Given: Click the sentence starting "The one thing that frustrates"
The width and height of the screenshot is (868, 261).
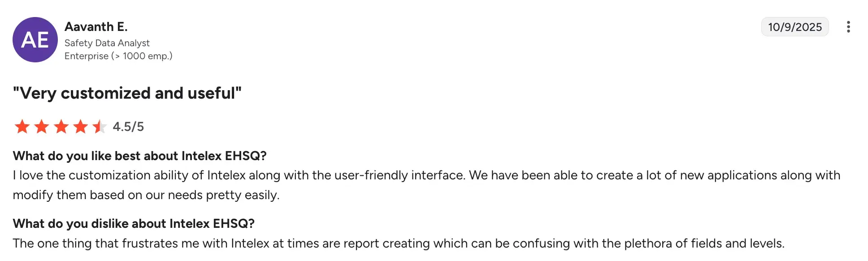Looking at the screenshot, I should tap(398, 244).
